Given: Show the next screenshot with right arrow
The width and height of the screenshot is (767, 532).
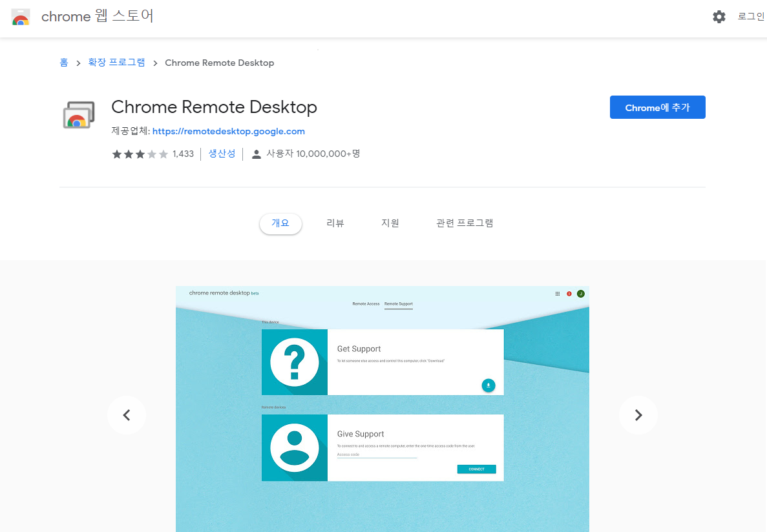Looking at the screenshot, I should point(638,415).
